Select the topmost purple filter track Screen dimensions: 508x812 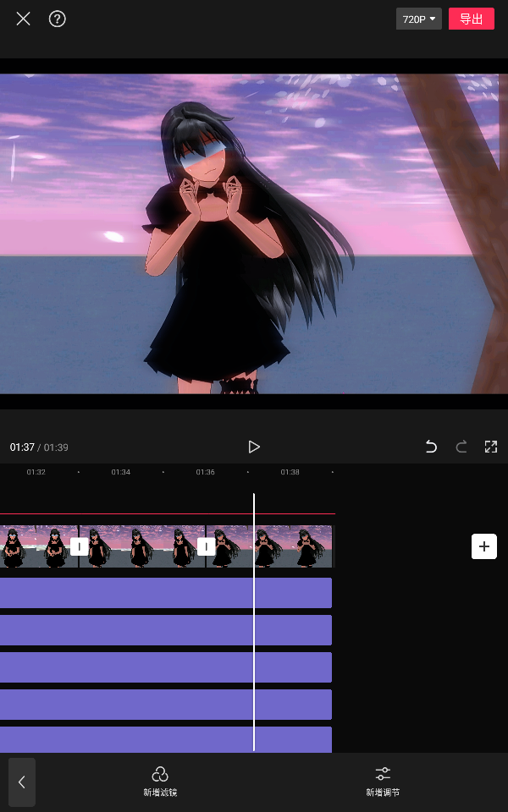(165, 593)
